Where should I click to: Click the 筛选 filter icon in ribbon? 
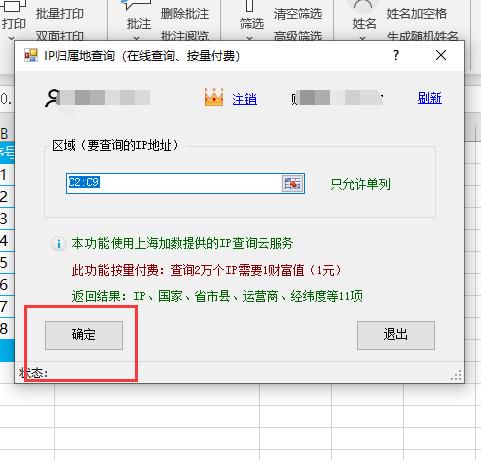[x=249, y=5]
